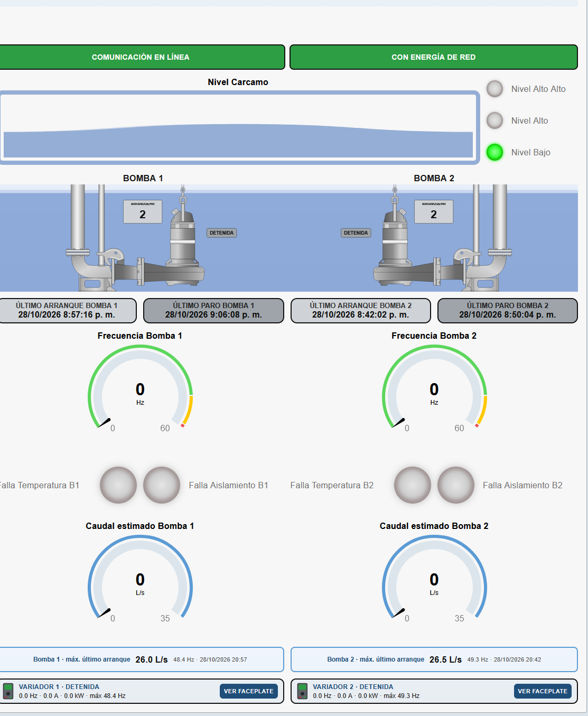The image size is (588, 716).
Task: Open faceplate for Variador 1
Action: pos(249,691)
